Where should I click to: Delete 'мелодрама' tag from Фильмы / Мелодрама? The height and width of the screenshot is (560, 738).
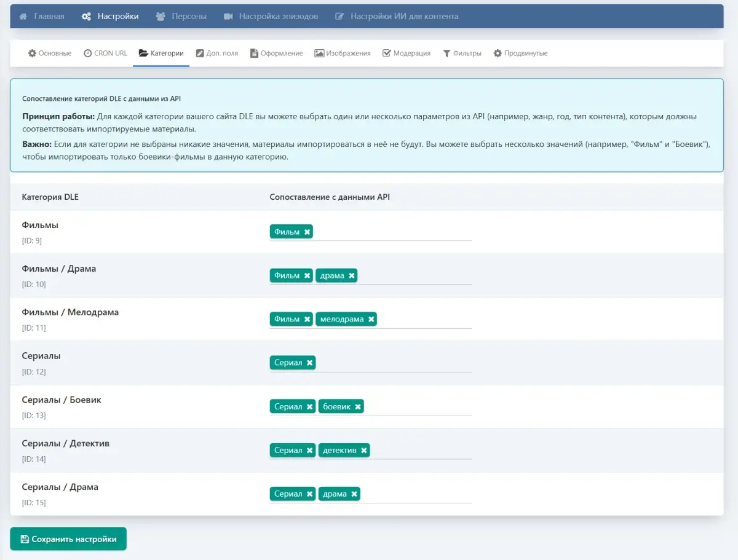(x=371, y=319)
